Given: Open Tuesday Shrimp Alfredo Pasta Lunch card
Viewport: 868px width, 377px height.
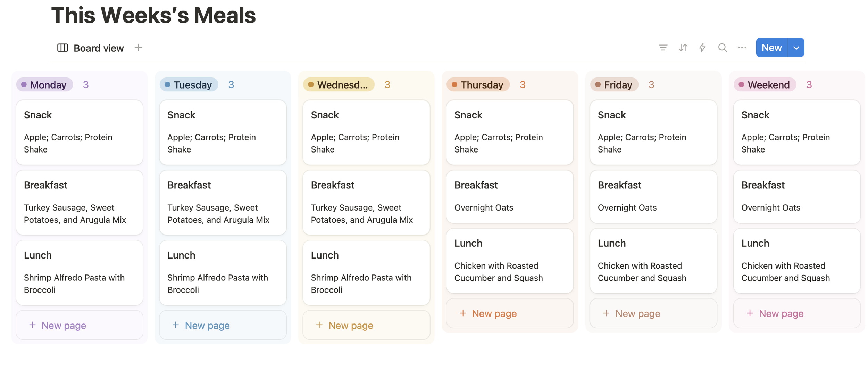Looking at the screenshot, I should 223,273.
